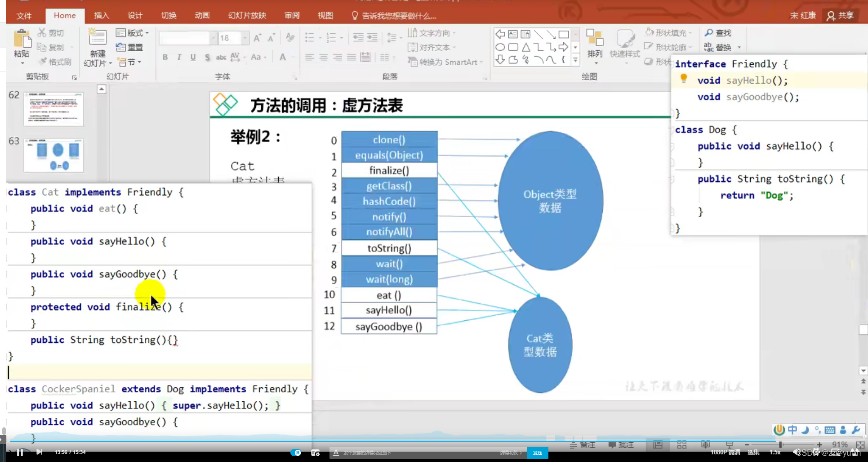Open the Text Direction (文字方向) dropdown
Screen dimensions: 868x462
[x=432, y=33]
